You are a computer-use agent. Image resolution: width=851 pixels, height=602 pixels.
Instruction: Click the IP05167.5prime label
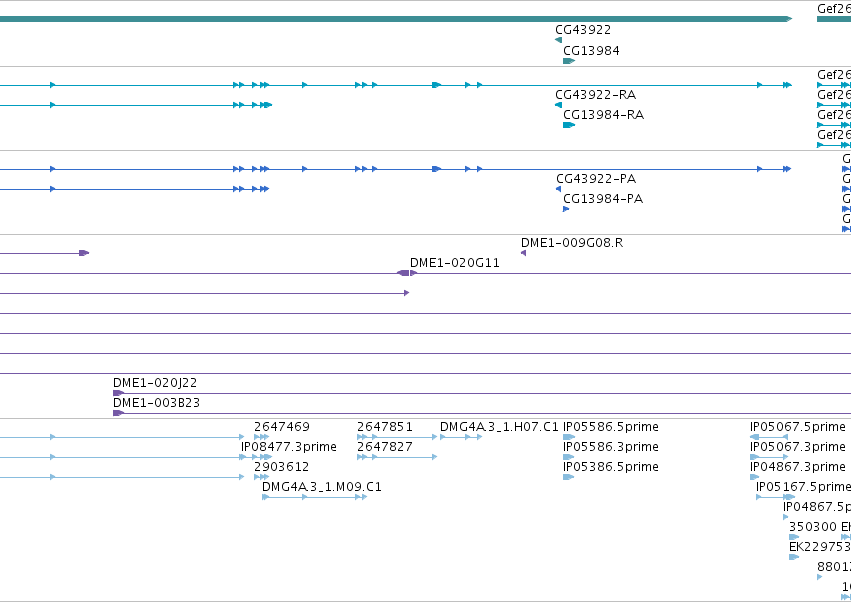(x=803, y=487)
